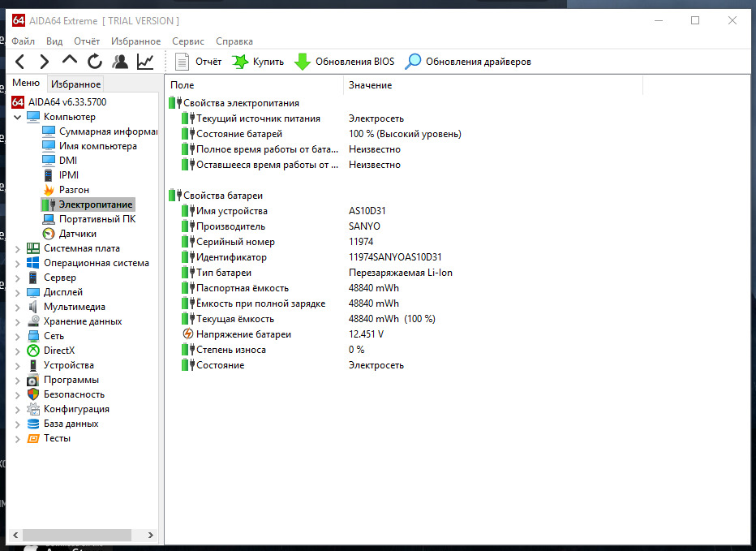The height and width of the screenshot is (551, 756).
Task: Click the Back navigation arrow
Action: 20,62
